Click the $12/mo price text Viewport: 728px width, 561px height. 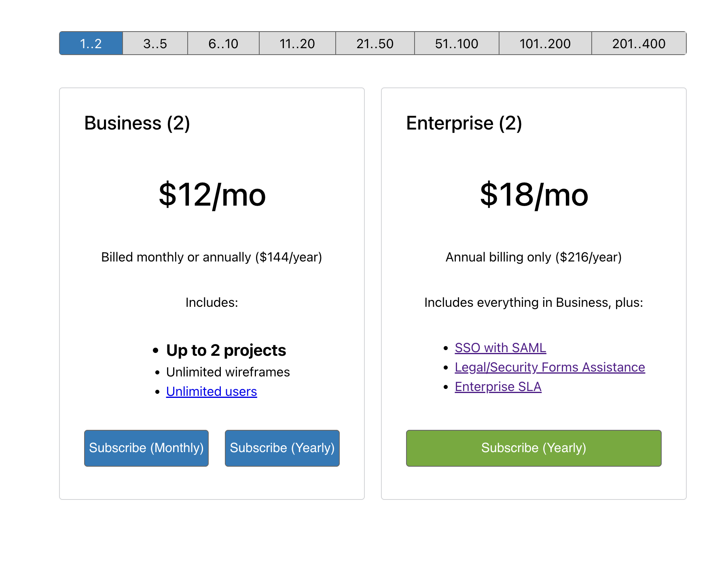[212, 195]
